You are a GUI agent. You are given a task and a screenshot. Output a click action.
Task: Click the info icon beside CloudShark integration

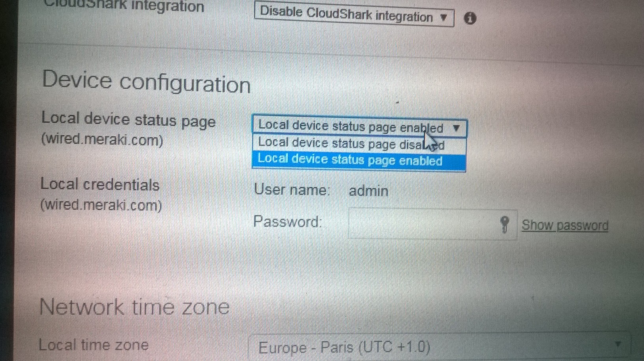tap(470, 18)
